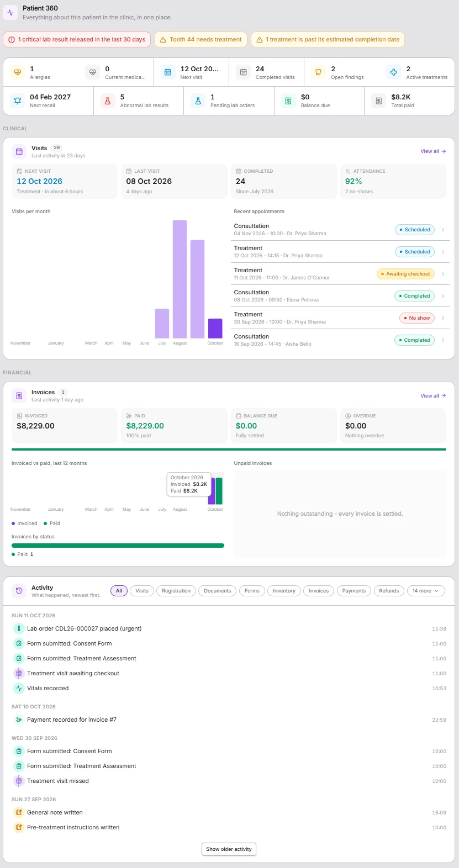Filter activity by Visits
Screen dimensions: 459x868
tap(142, 591)
